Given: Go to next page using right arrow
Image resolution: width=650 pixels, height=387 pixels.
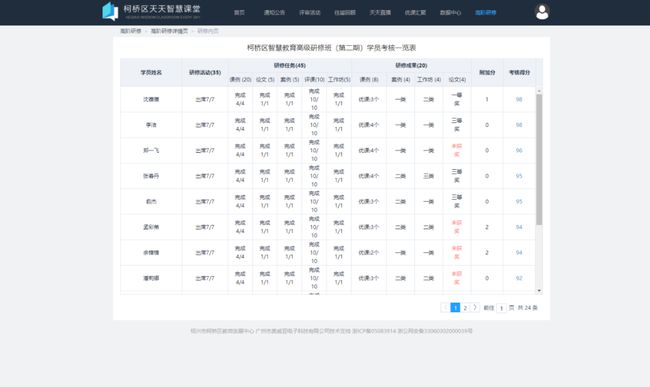Looking at the screenshot, I should pyautogui.click(x=475, y=307).
